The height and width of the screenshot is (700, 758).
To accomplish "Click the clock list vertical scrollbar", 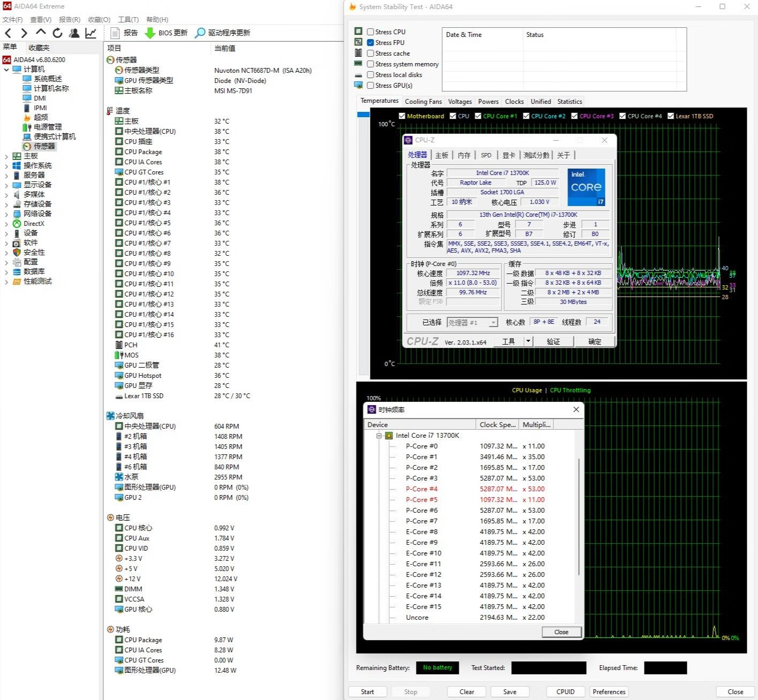I will point(579,516).
